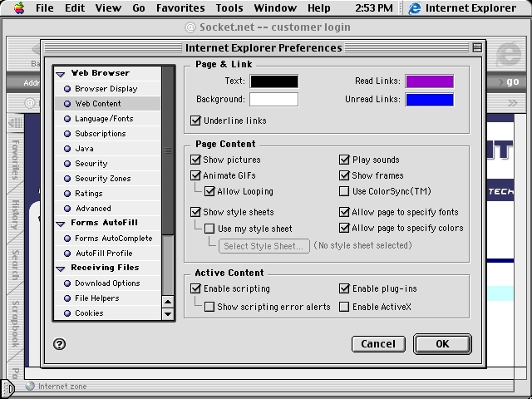Toggle Allow Looping checkbox
Image resolution: width=532 pixels, height=399 pixels.
tap(209, 191)
